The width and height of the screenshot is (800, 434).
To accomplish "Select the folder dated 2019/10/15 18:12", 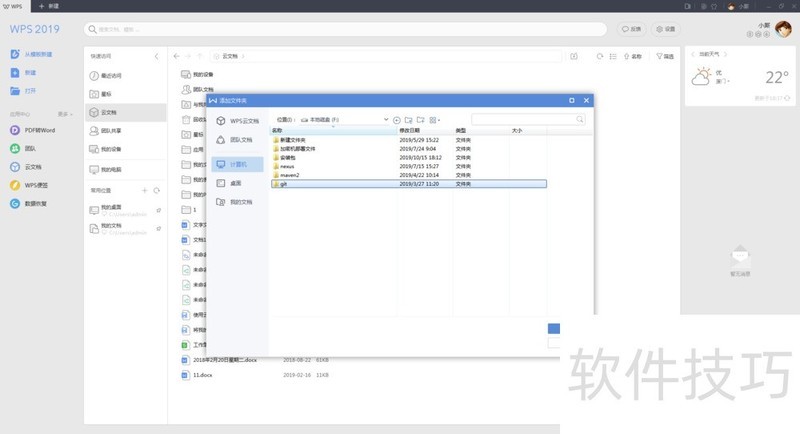I will (409, 158).
